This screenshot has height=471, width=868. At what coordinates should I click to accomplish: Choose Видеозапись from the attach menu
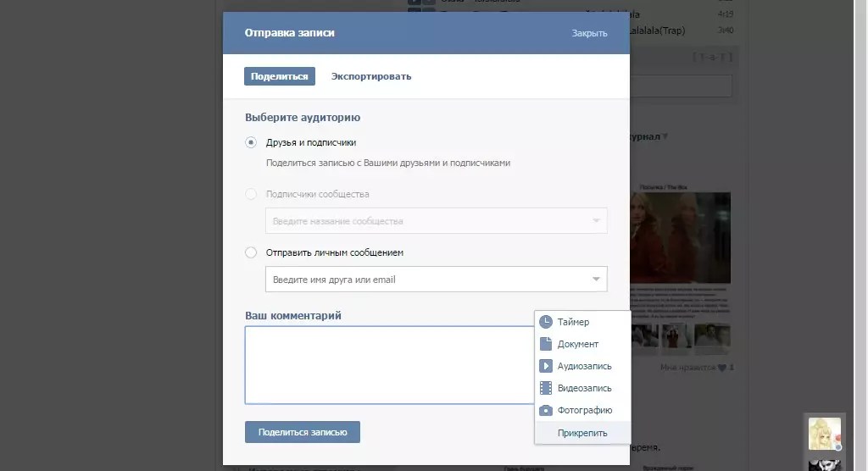[x=582, y=388]
